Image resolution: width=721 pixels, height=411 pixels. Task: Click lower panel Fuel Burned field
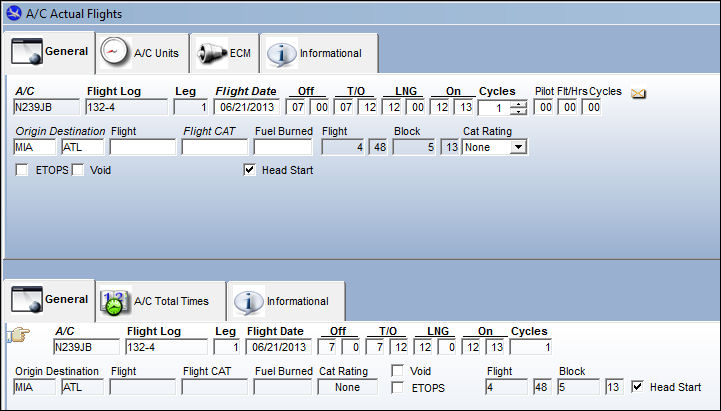pos(282,387)
